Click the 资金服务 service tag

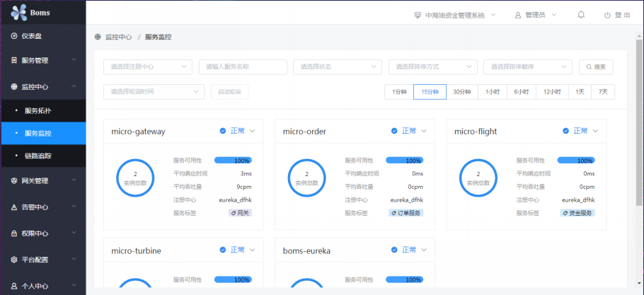tap(577, 213)
